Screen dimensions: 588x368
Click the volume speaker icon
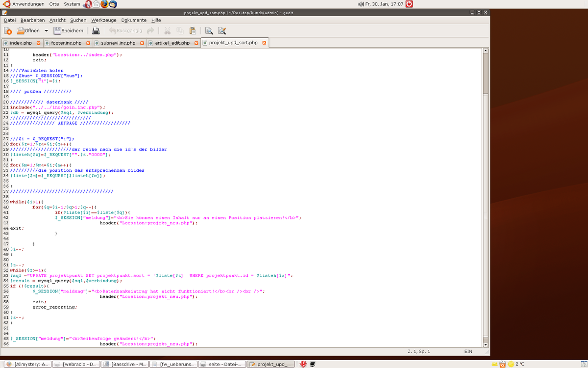tap(361, 4)
